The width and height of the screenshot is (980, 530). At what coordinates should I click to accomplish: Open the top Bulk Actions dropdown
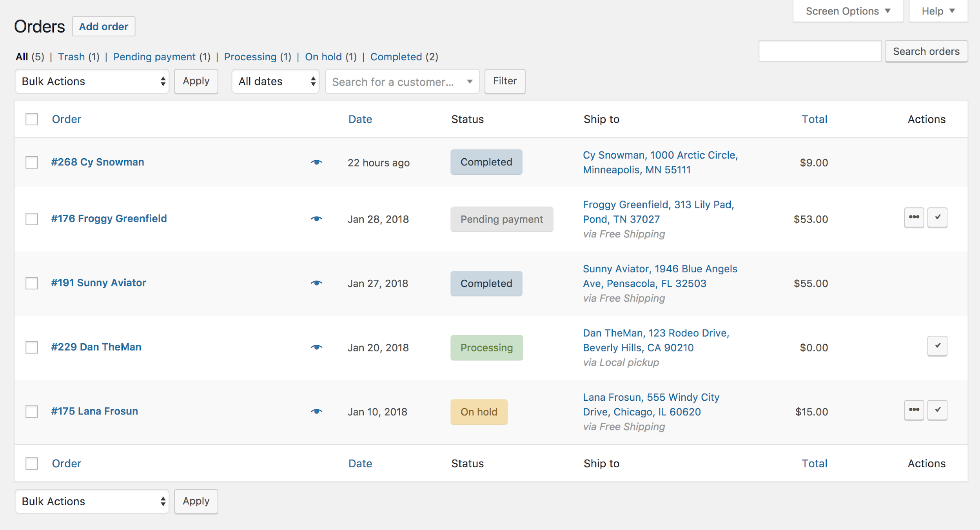[x=92, y=81]
